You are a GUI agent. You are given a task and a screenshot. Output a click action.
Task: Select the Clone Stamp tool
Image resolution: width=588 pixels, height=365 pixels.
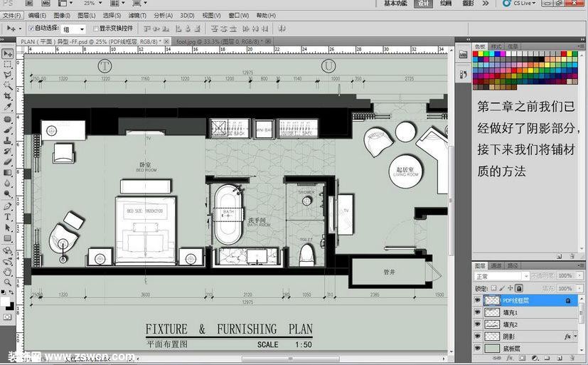tap(8, 141)
